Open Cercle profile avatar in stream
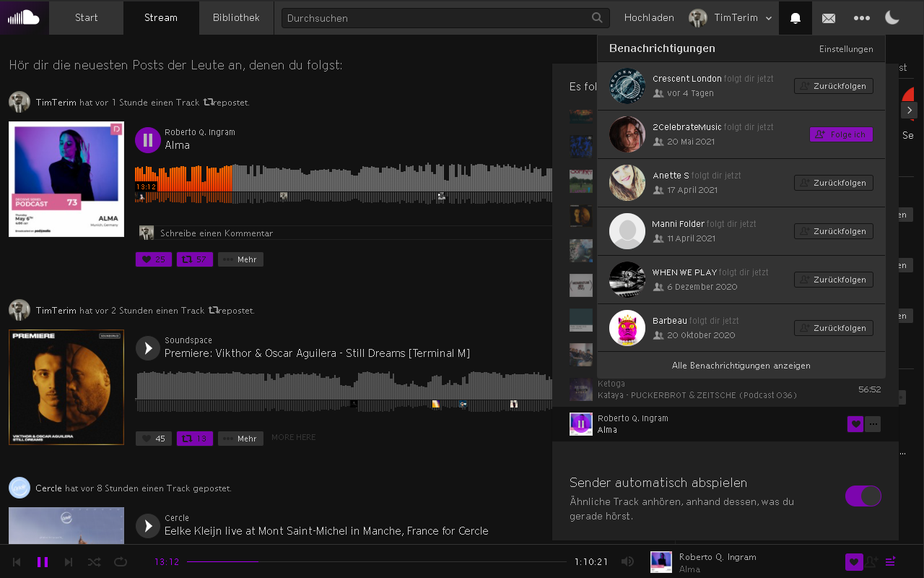This screenshot has height=578, width=924. coord(19,488)
